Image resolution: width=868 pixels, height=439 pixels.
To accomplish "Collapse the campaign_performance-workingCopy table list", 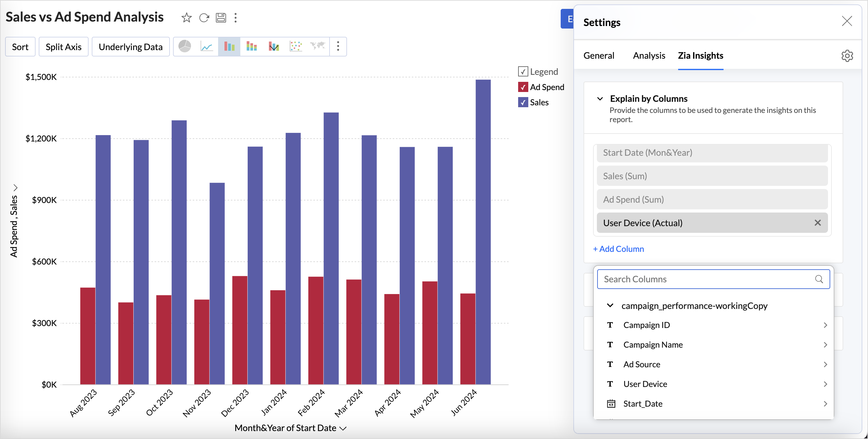I will pos(610,305).
